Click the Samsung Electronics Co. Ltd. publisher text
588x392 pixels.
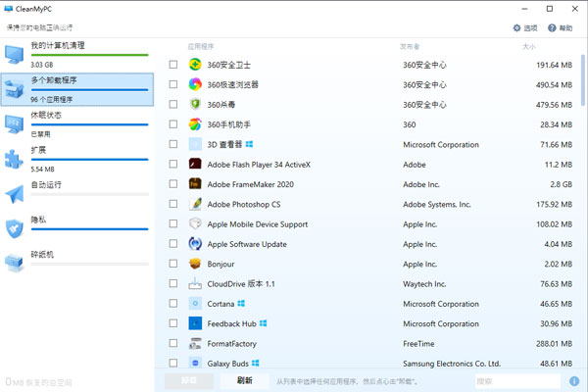coord(452,364)
